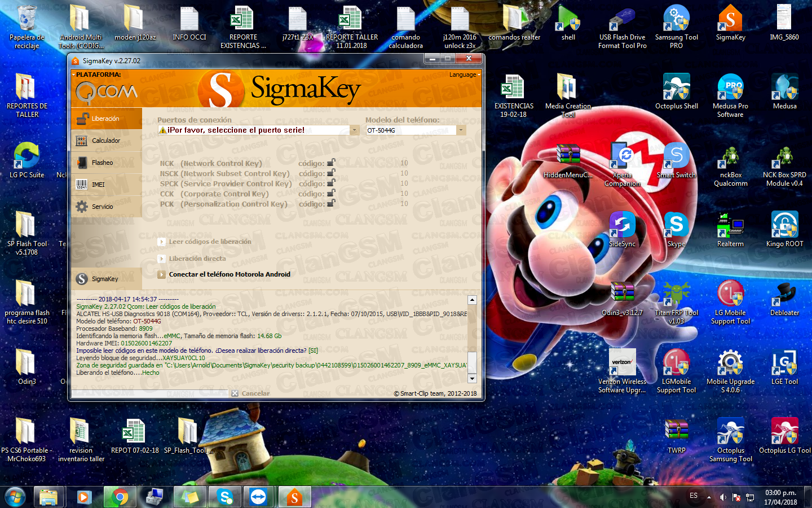Click the log scrollbar up arrow
Viewport: 812px width, 508px height.
point(473,300)
